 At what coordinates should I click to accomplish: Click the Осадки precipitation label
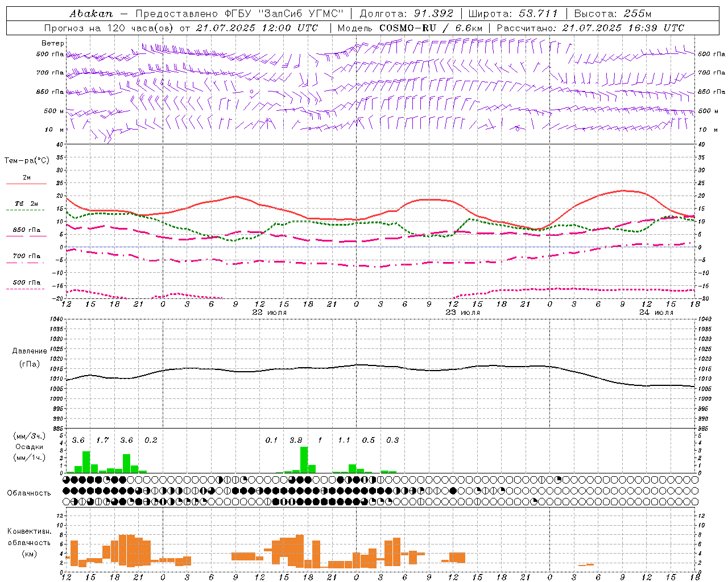(x=29, y=447)
